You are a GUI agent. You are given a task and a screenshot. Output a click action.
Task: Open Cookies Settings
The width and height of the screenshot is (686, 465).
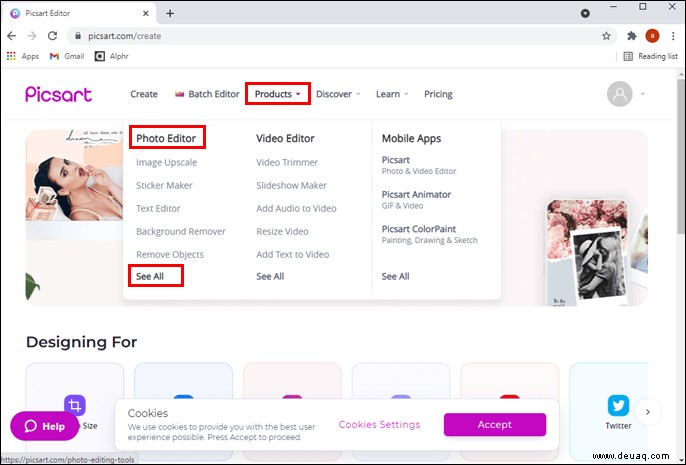coord(379,424)
